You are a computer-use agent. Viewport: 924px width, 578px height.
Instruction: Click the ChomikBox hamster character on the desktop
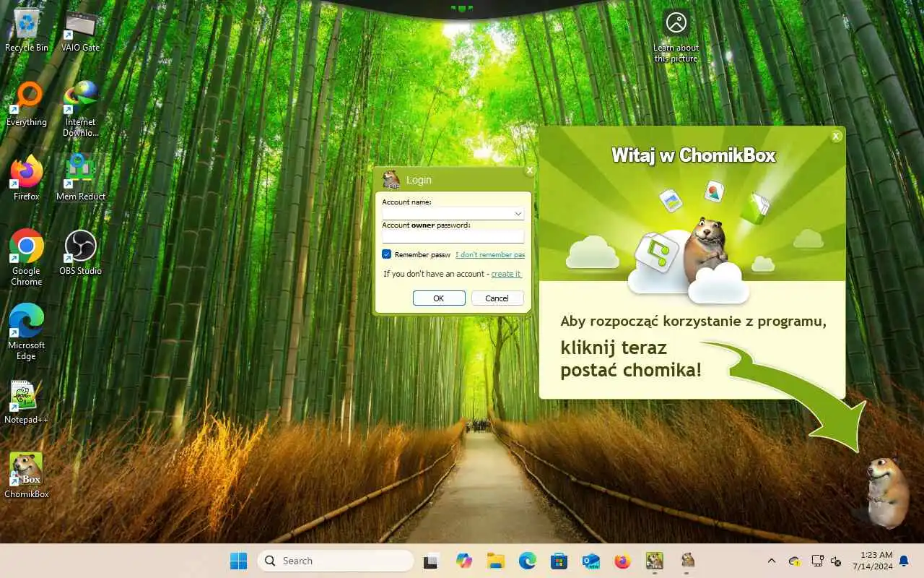[886, 493]
